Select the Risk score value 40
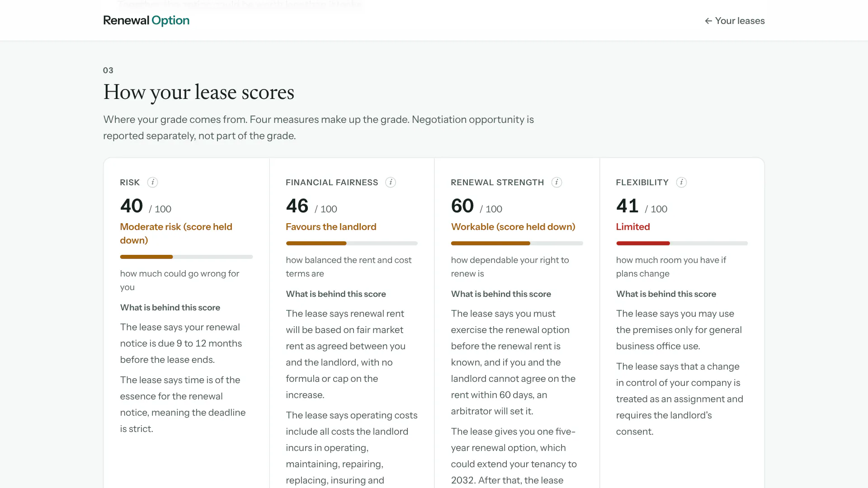This screenshot has width=868, height=488. (x=132, y=206)
